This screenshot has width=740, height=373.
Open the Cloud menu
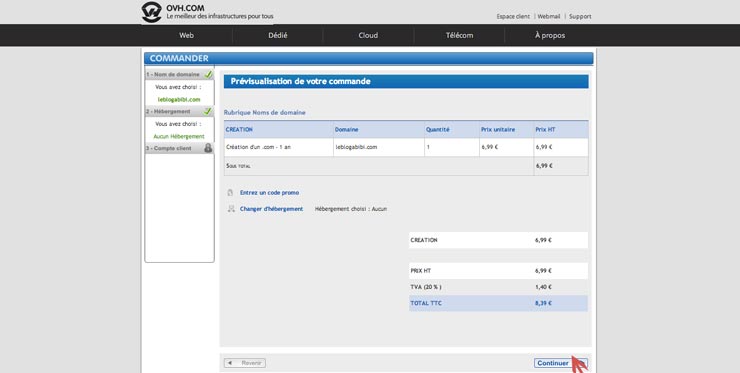tap(368, 35)
